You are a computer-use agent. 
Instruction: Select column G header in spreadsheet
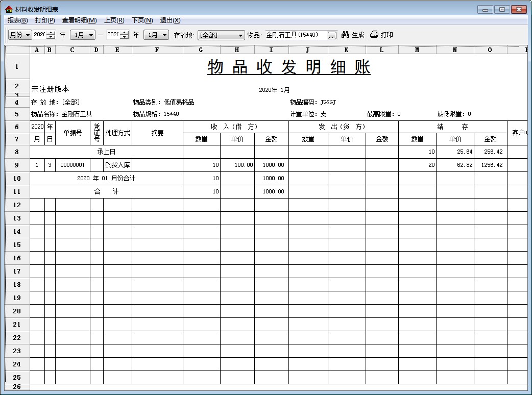click(x=201, y=50)
